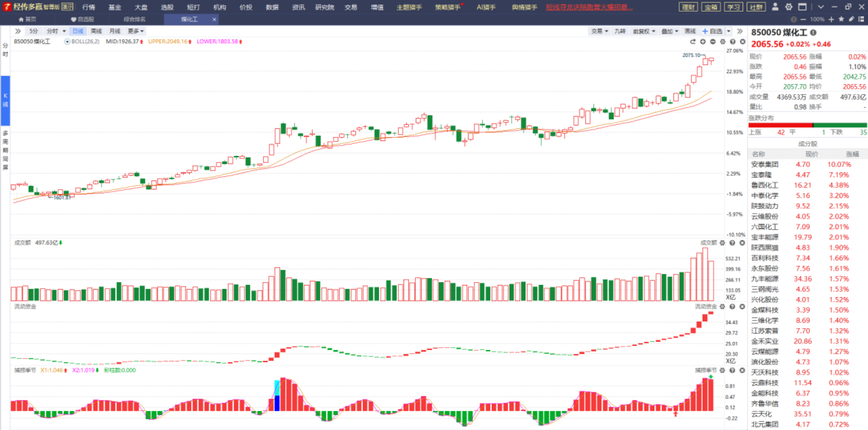Click the star favorite icon in toolbar
This screenshot has width=868, height=430.
click(842, 19)
